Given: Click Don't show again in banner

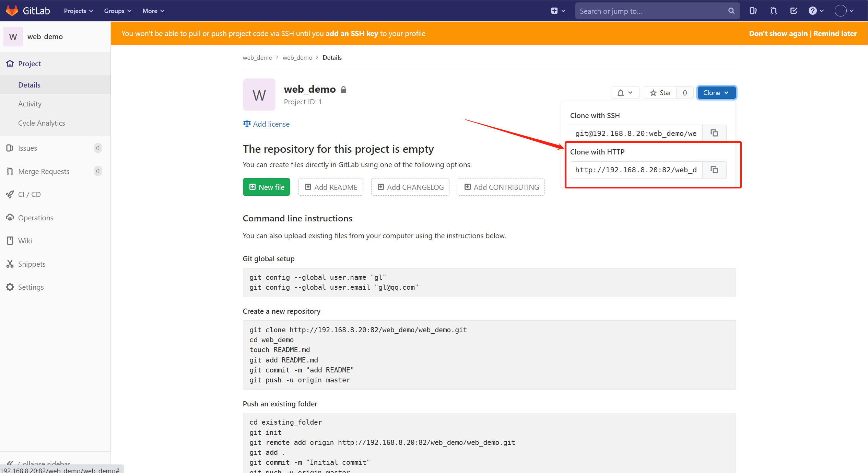Looking at the screenshot, I should tap(778, 33).
